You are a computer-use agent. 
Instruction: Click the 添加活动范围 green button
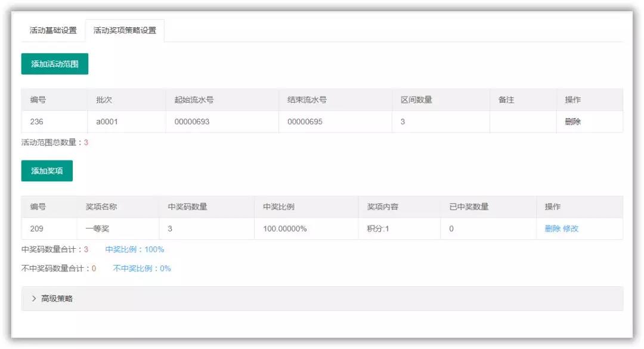tap(53, 63)
